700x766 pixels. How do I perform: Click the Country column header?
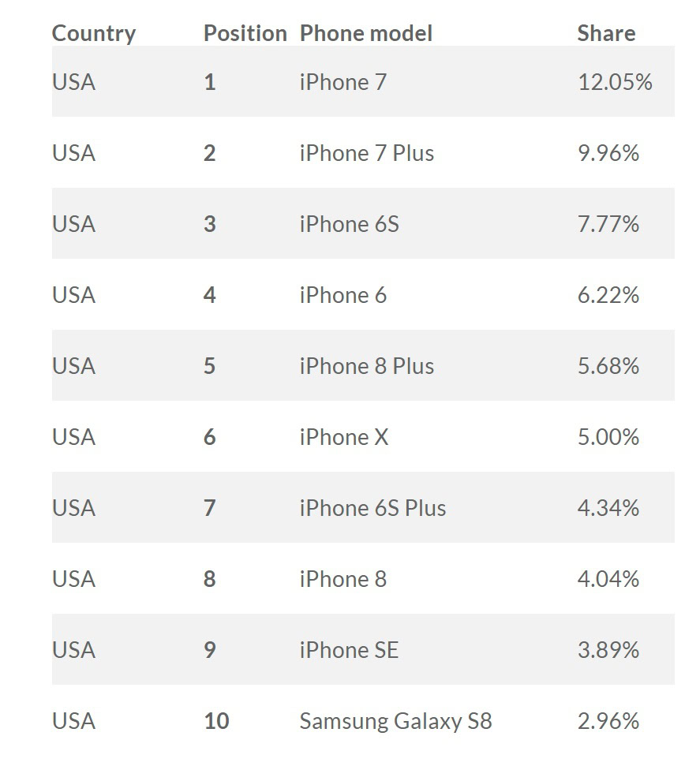93,33
